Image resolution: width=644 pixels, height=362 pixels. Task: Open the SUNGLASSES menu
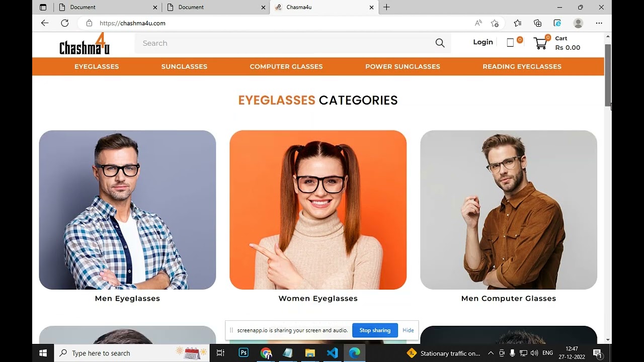(184, 66)
